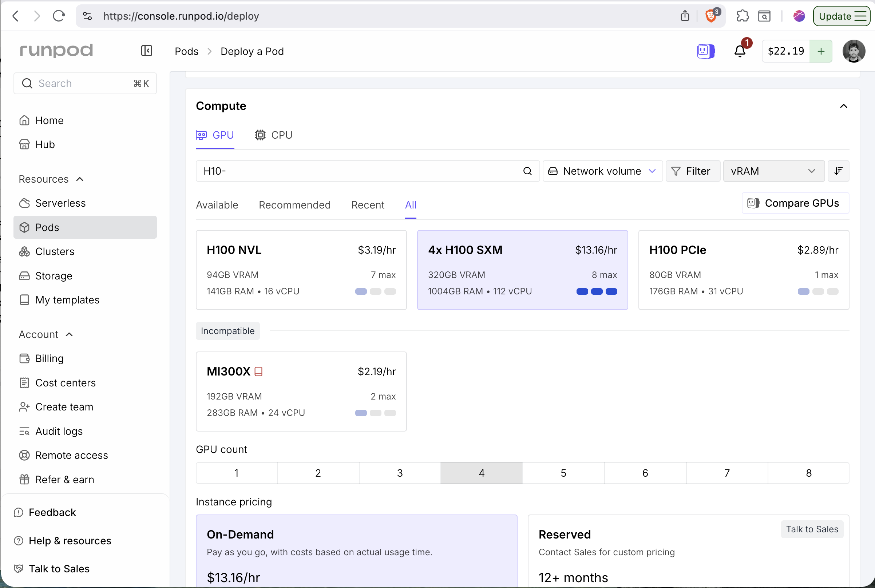The image size is (875, 588).
Task: Open the notifications bell
Action: pyautogui.click(x=740, y=51)
